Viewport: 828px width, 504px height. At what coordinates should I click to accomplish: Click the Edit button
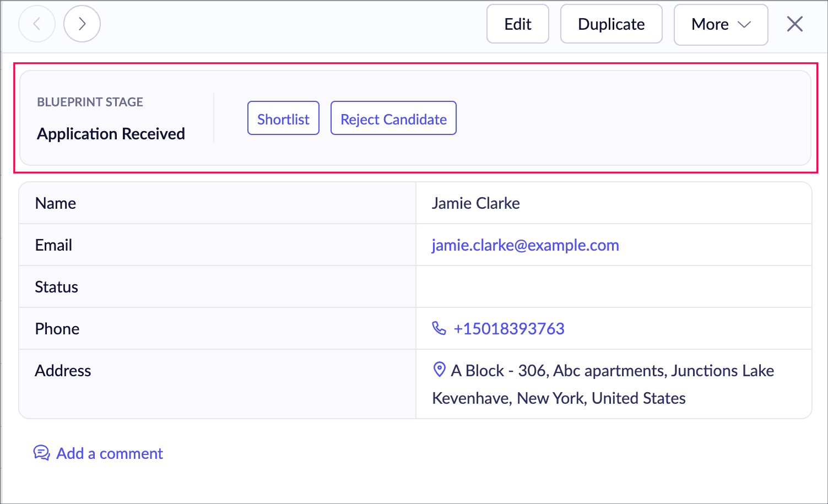pos(517,24)
